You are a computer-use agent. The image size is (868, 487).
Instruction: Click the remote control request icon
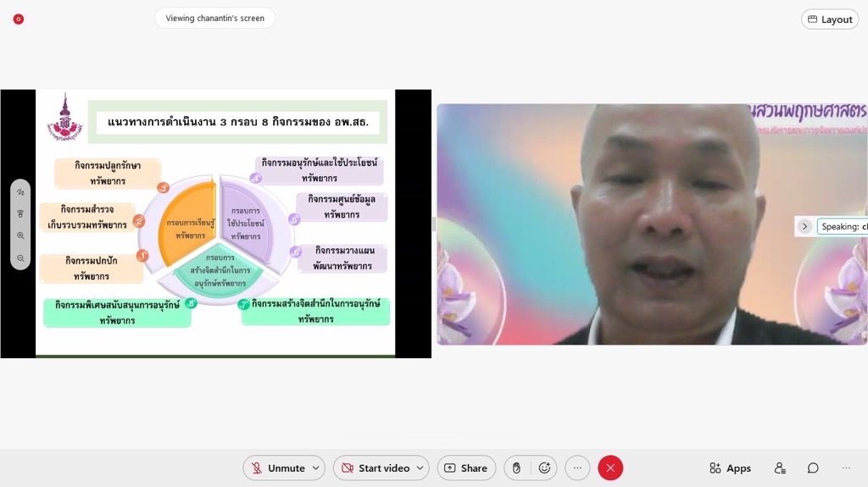point(20,213)
